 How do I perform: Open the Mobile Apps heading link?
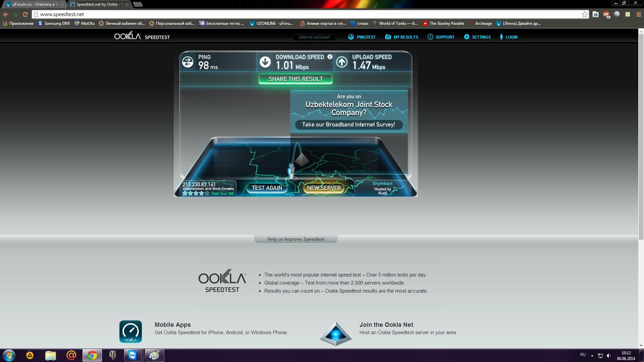[x=172, y=324]
